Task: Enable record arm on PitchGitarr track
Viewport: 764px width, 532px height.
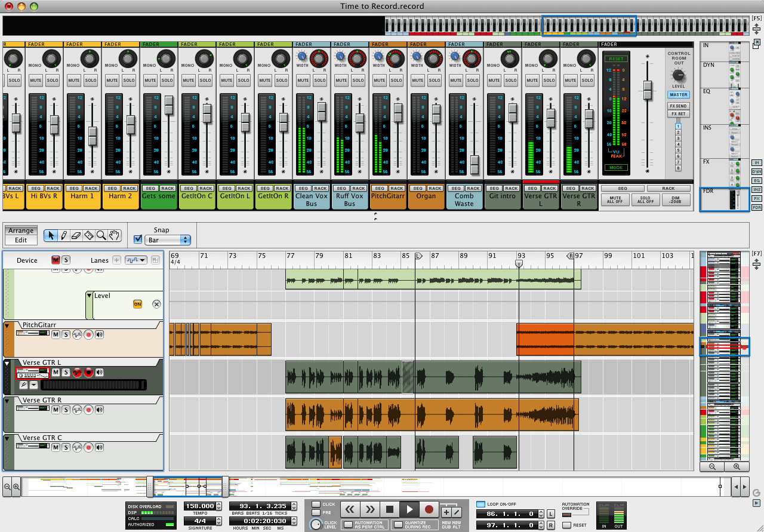Action: [x=88, y=334]
